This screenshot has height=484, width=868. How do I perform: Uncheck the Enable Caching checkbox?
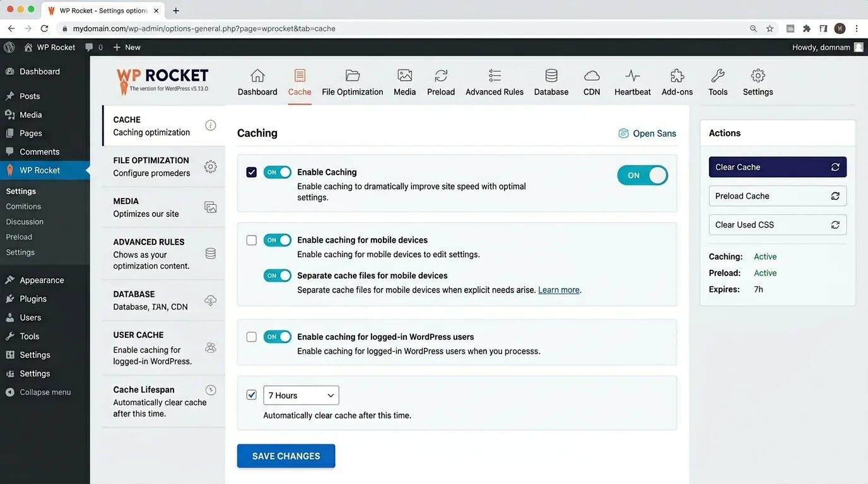pyautogui.click(x=252, y=172)
